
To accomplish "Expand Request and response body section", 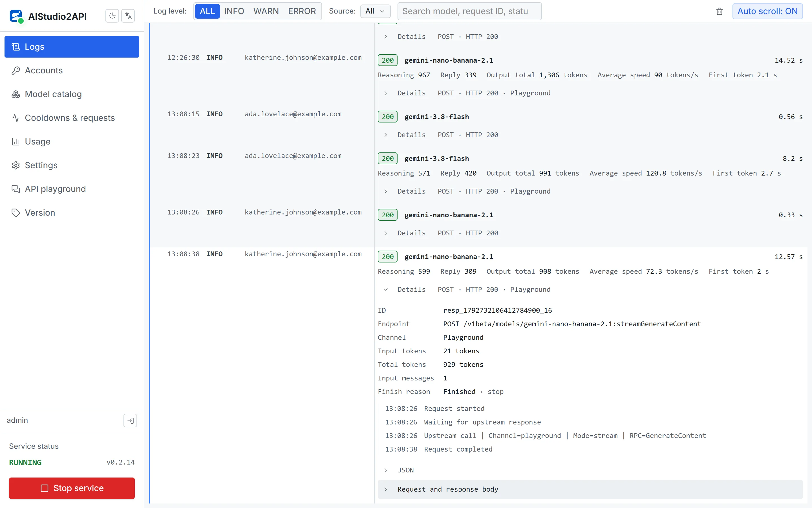I will 590,489.
